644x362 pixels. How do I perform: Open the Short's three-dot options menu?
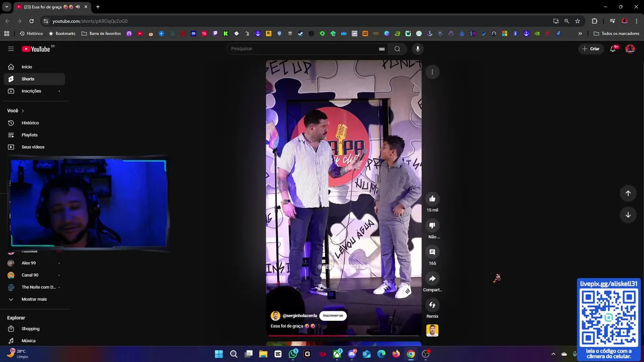pos(432,72)
